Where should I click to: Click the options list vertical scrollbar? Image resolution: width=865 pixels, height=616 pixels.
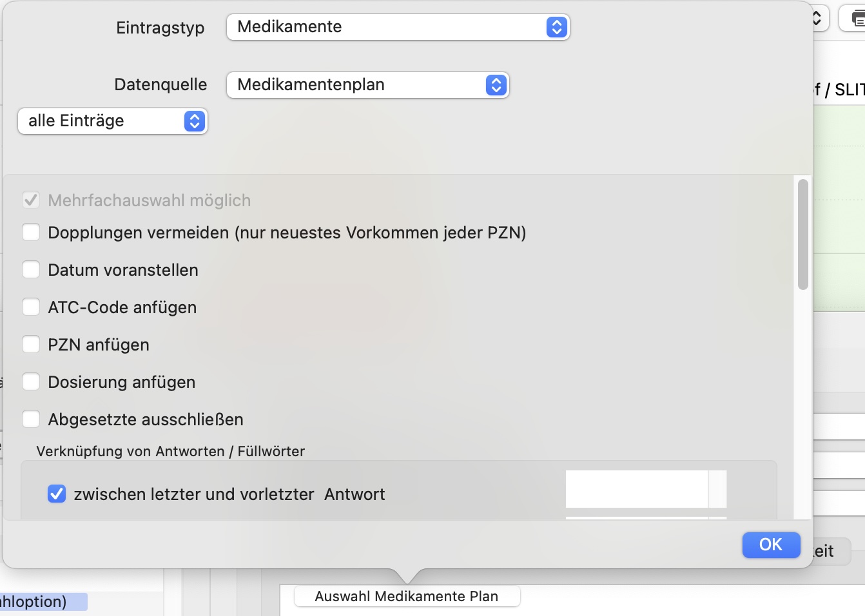click(802, 235)
